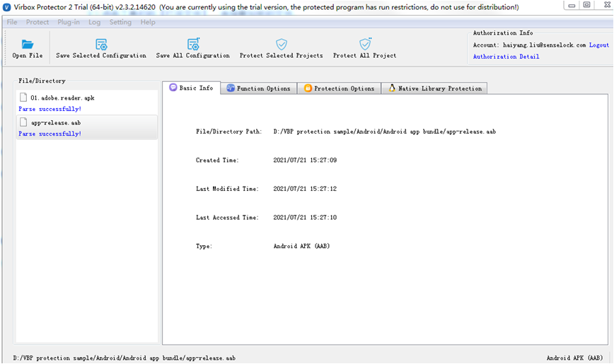Click the Protect Selected Projects label
The width and height of the screenshot is (614, 364).
click(x=281, y=56)
